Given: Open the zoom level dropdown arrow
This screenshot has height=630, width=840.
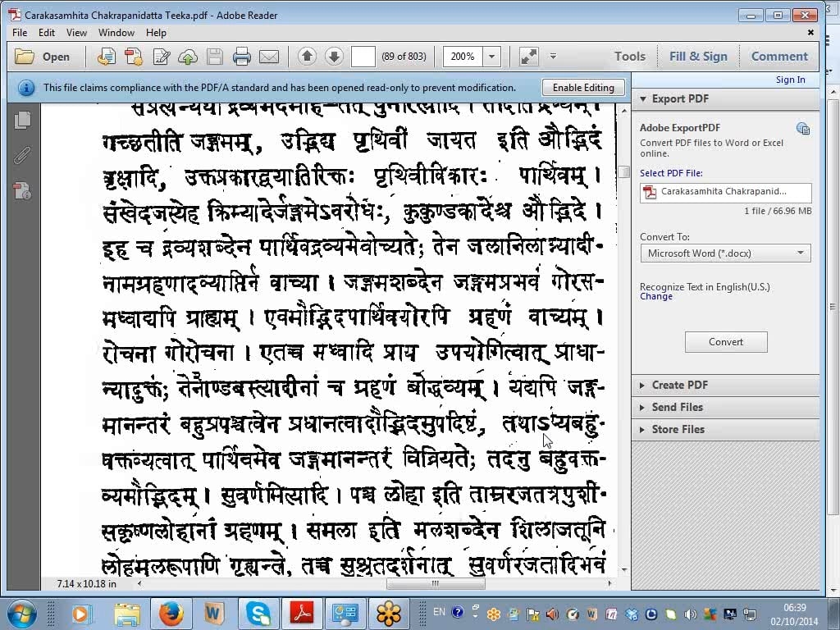Looking at the screenshot, I should coord(492,57).
